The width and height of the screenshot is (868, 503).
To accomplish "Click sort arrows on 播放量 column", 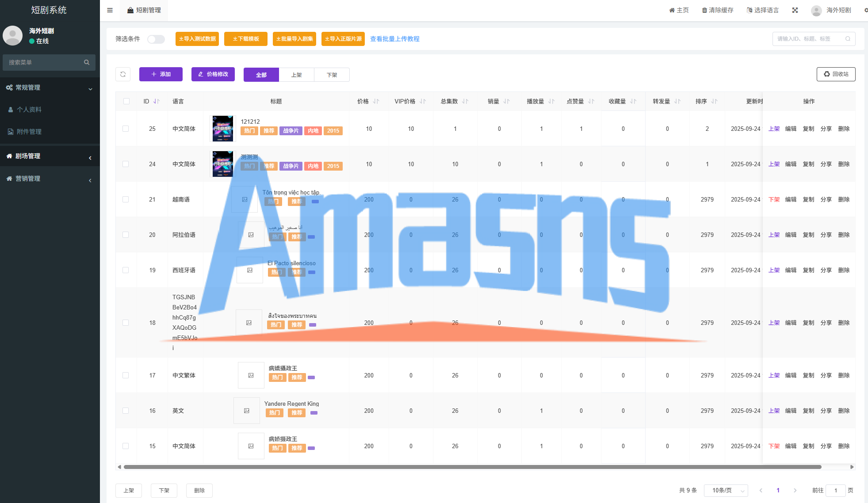I will [551, 101].
